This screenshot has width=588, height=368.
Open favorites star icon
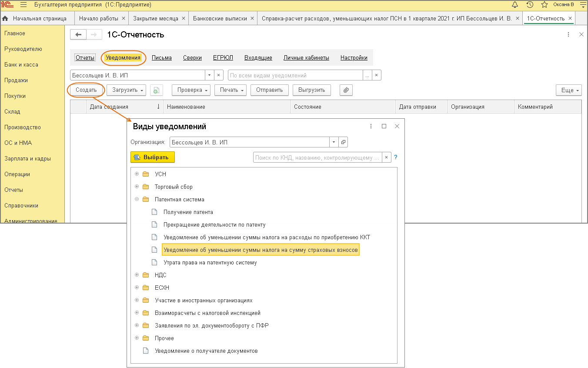pyautogui.click(x=544, y=5)
